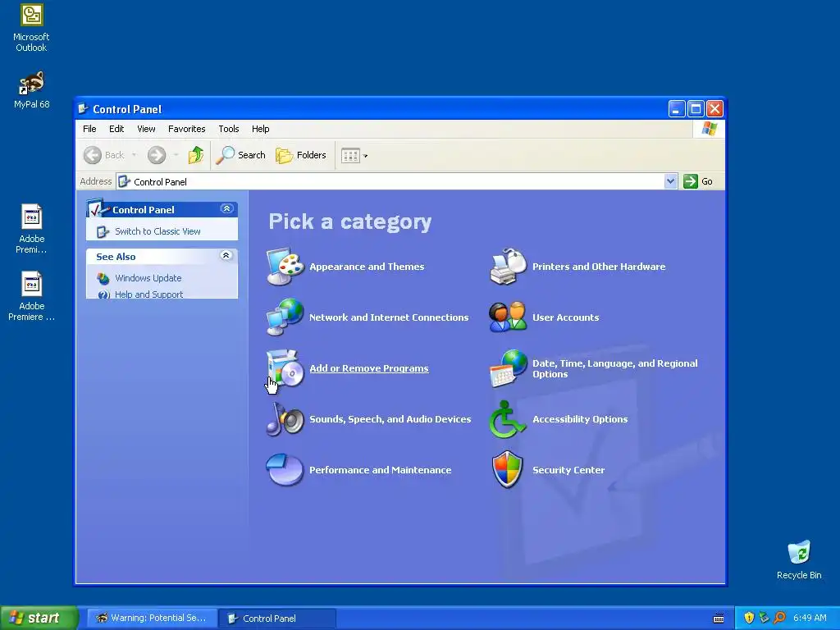Open the View menu
This screenshot has height=630, width=840.
click(x=146, y=129)
